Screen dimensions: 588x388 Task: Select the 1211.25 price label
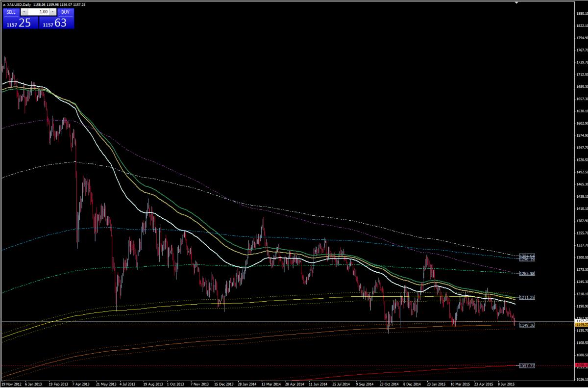click(528, 297)
